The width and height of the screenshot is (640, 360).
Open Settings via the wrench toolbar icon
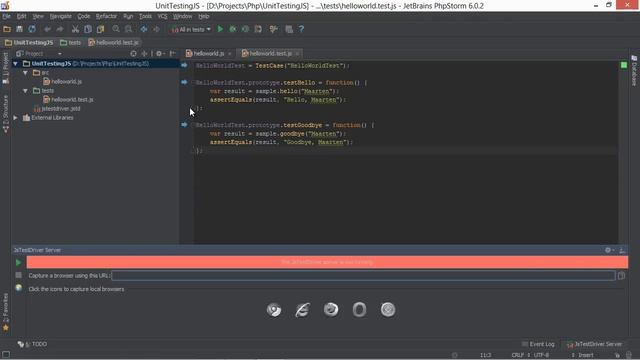pos(273,29)
